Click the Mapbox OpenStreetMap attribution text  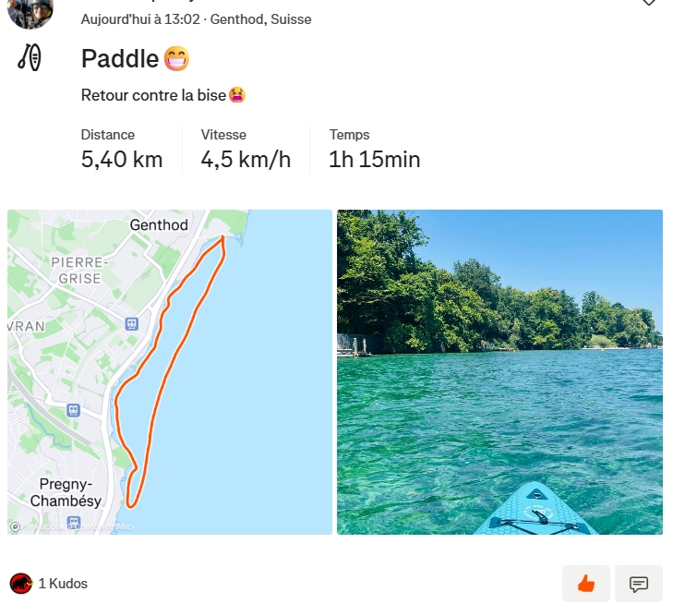click(x=83, y=526)
